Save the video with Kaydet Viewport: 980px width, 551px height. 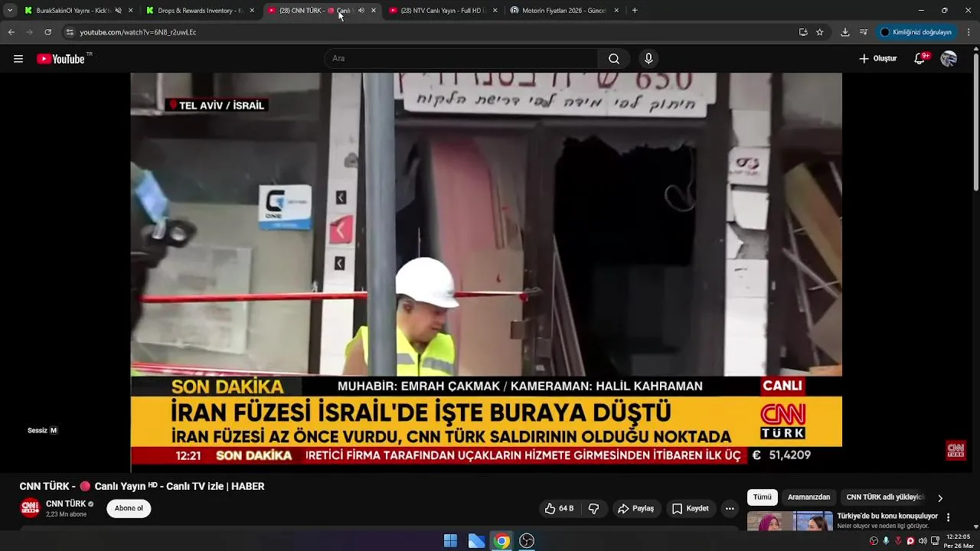(x=691, y=509)
